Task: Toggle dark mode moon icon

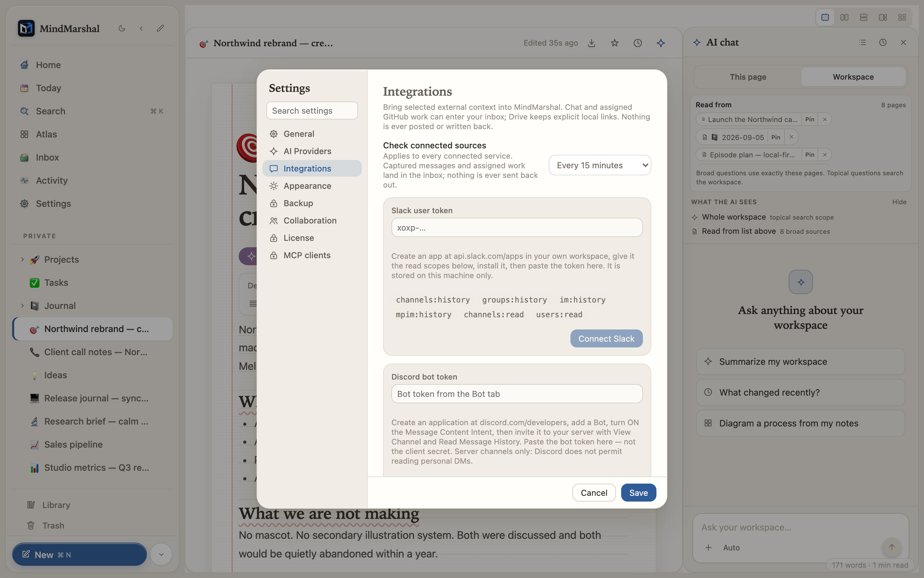Action: pyautogui.click(x=122, y=28)
